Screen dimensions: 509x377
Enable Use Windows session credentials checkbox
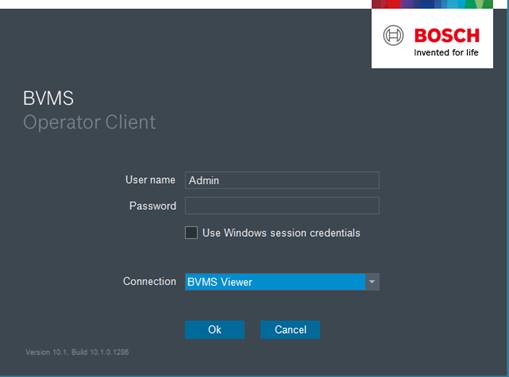point(191,233)
